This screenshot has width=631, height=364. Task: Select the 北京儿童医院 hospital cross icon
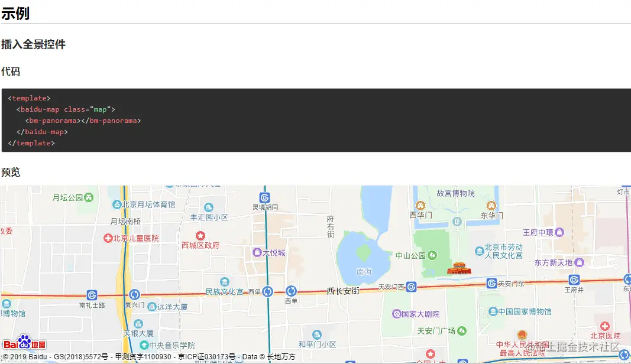(108, 238)
